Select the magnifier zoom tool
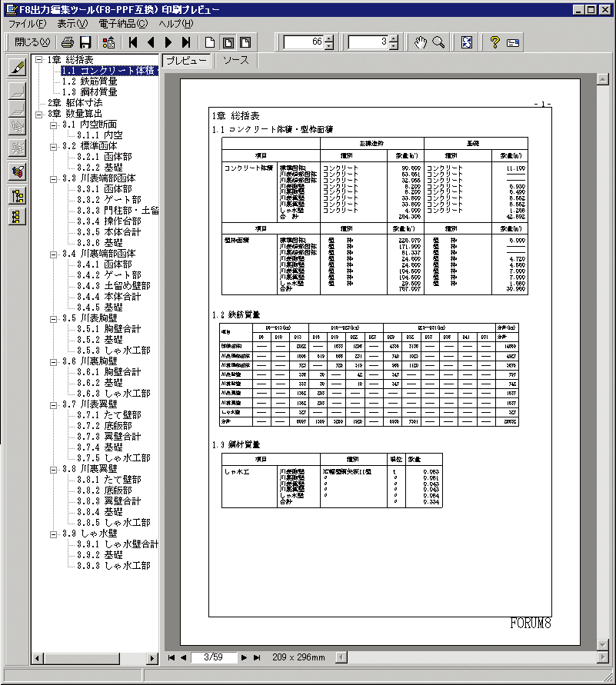 [x=438, y=42]
